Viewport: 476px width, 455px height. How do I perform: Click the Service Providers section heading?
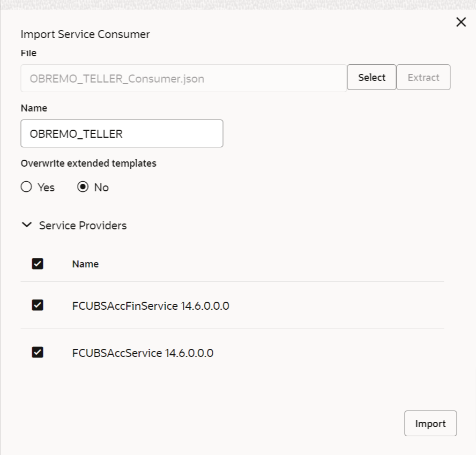(x=83, y=226)
